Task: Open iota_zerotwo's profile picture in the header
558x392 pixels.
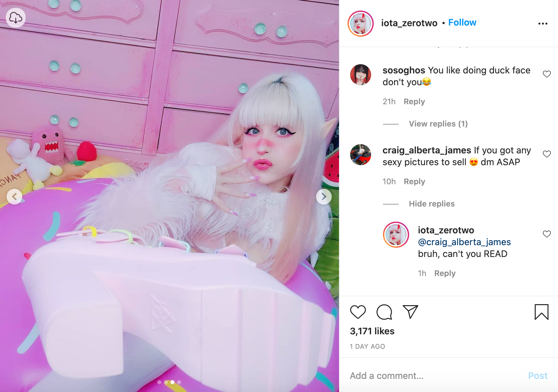Action: pyautogui.click(x=361, y=24)
